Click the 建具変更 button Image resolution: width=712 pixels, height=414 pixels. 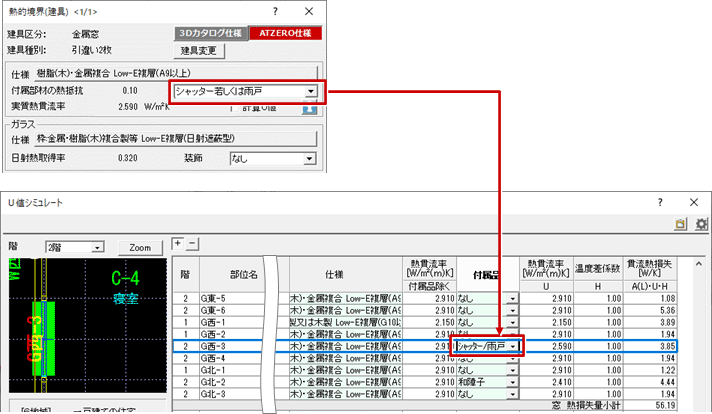[199, 50]
